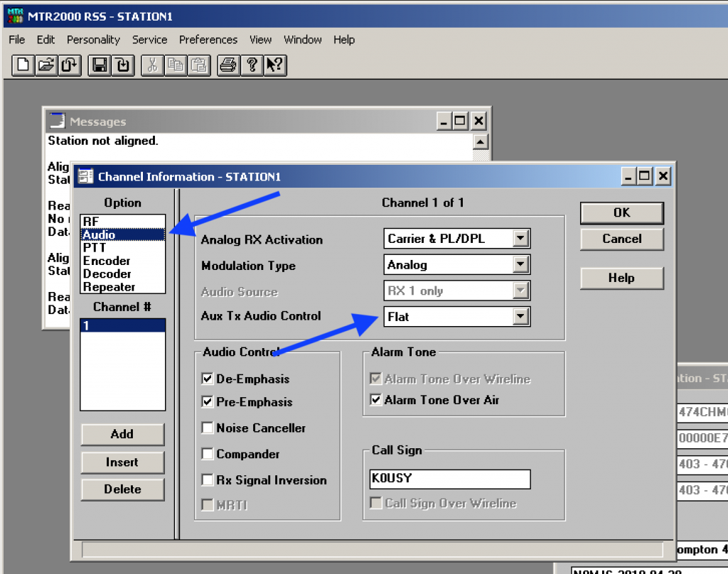Toggle the Alarm Tone Over Air checkbox

pos(375,399)
